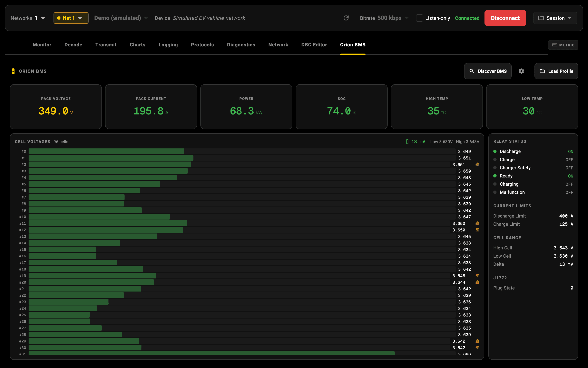Click the Load Profile button
Image resolution: width=588 pixels, height=368 pixels.
(x=556, y=71)
